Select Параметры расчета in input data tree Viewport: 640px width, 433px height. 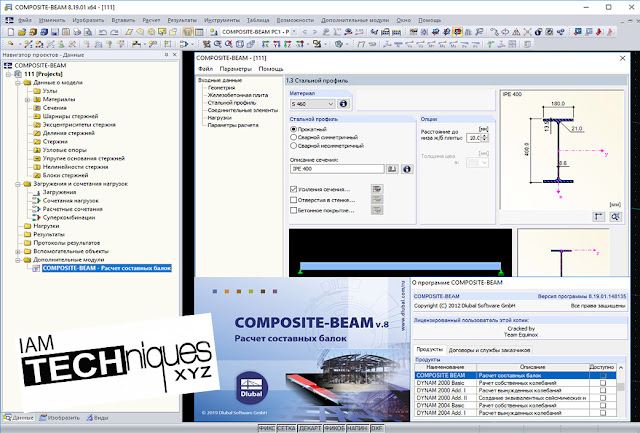tap(233, 125)
